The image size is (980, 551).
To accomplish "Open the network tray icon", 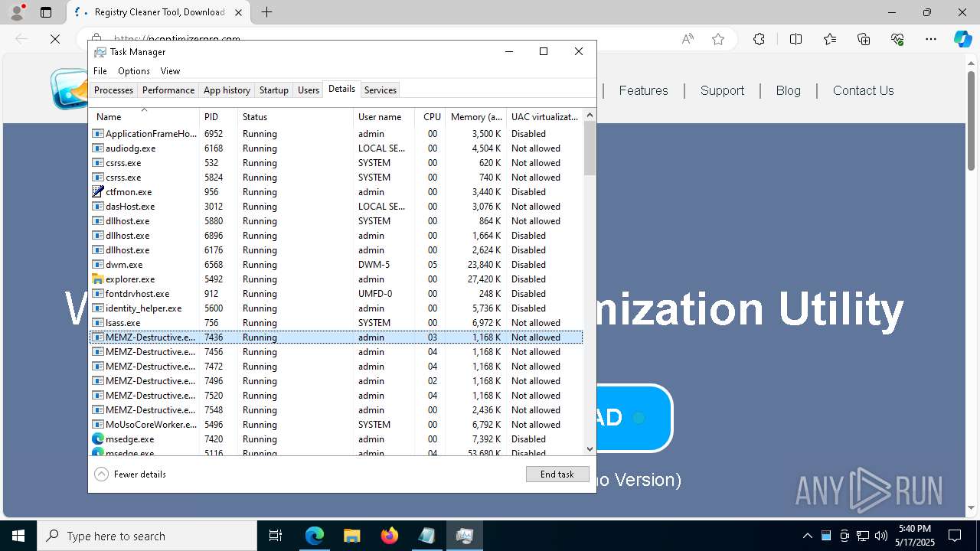I will point(863,536).
